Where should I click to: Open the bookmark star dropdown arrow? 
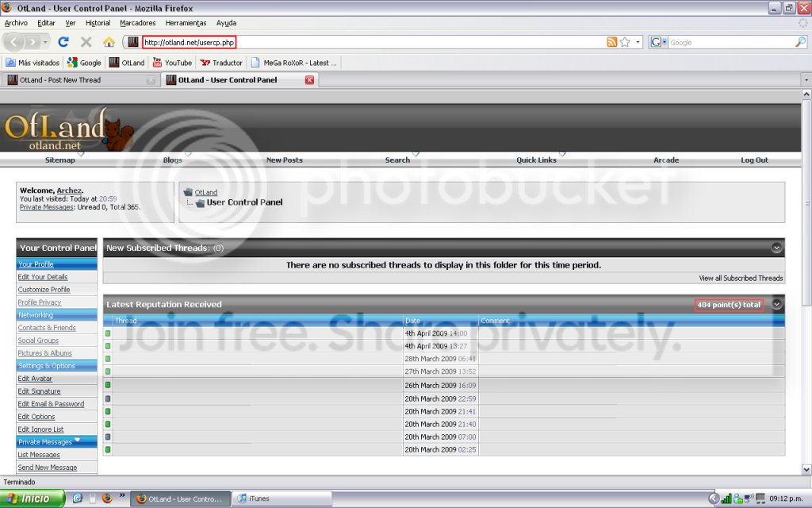[x=638, y=42]
